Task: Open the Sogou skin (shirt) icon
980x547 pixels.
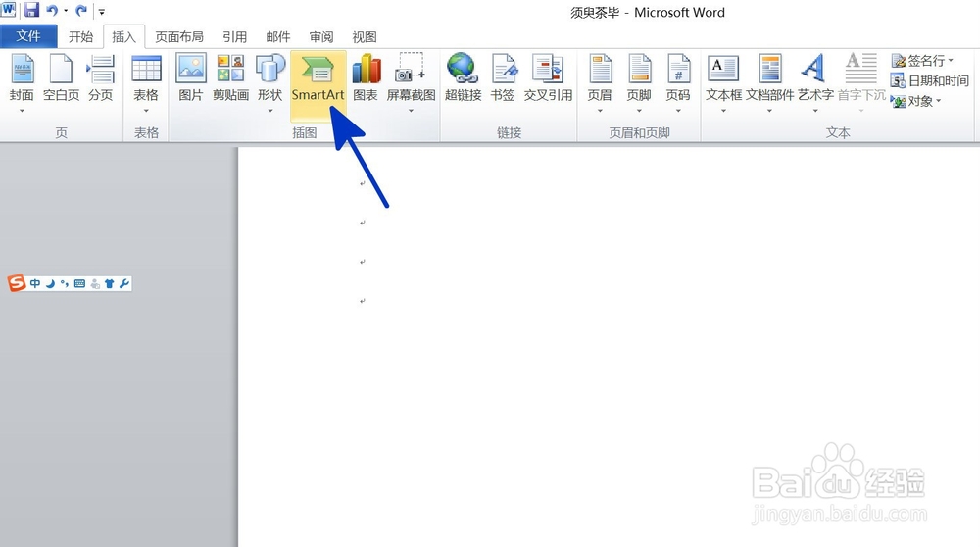Action: coord(110,284)
